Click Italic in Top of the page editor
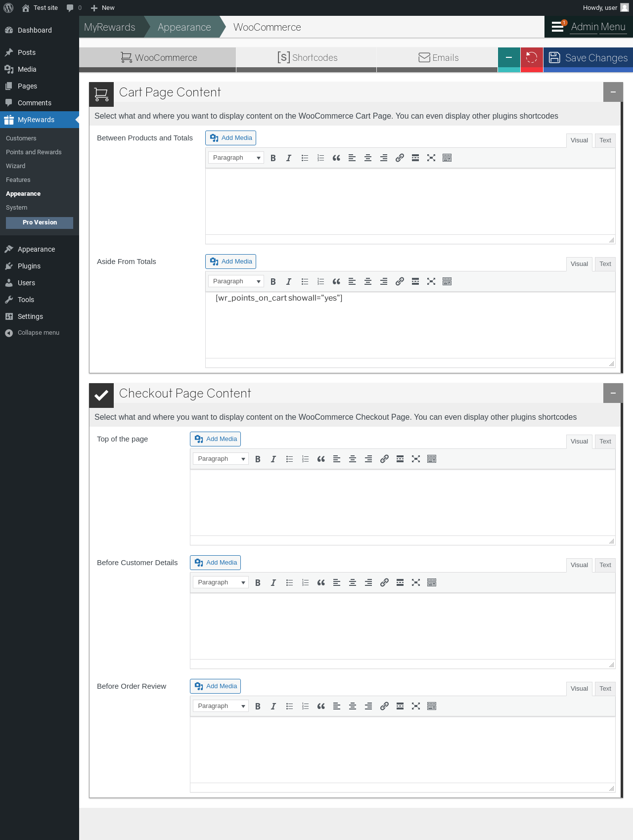Viewport: 633px width, 840px height. pos(273,459)
